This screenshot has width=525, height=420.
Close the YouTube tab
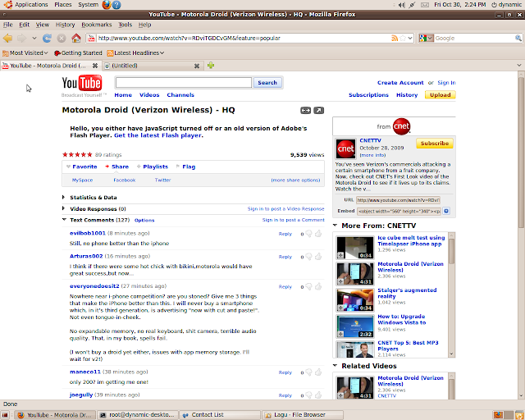click(x=95, y=66)
